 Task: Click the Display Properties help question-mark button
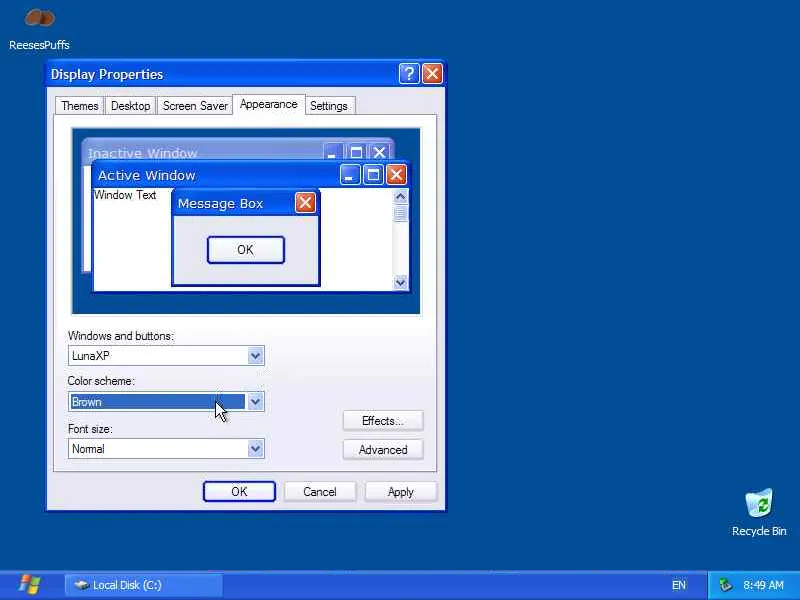(409, 74)
